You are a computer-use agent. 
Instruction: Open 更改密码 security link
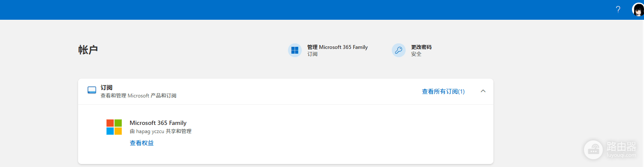click(421, 47)
